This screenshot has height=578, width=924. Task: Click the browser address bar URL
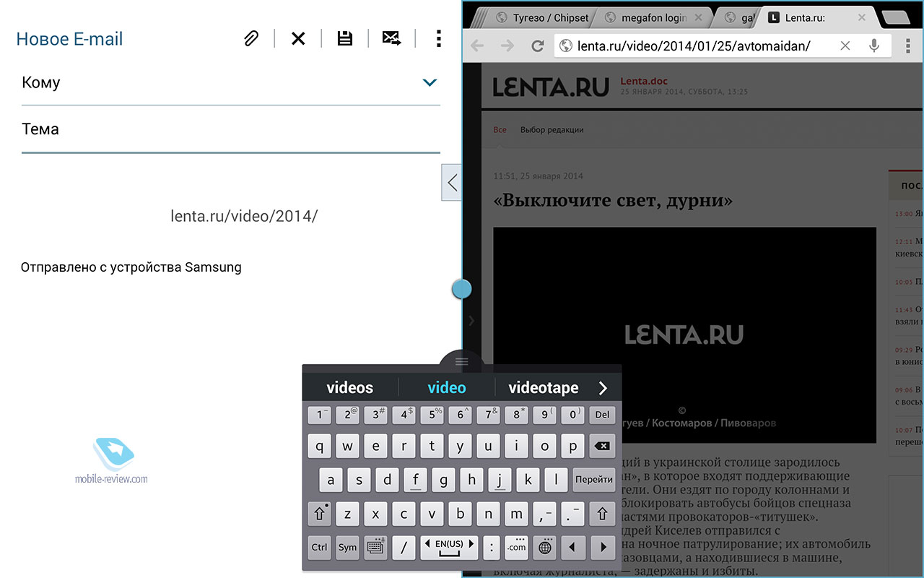coord(694,46)
